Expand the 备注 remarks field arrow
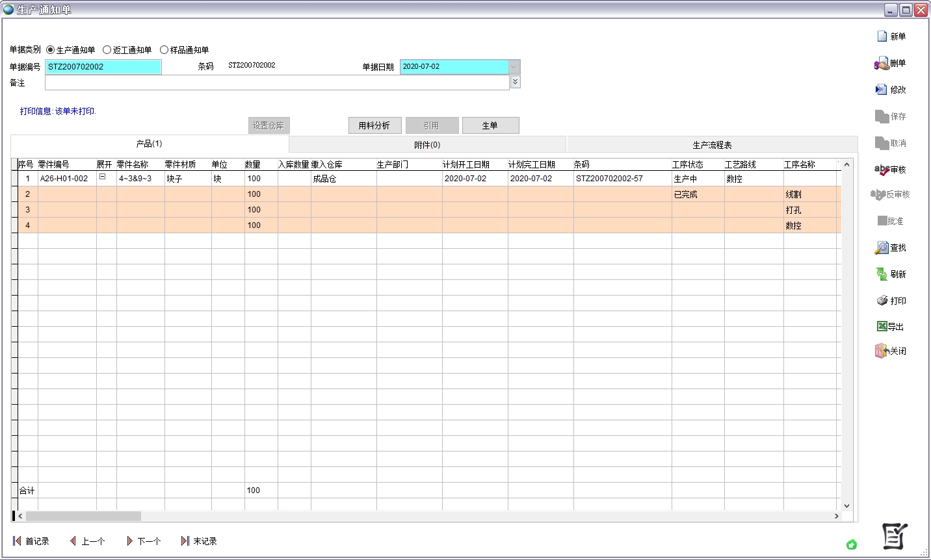Image resolution: width=931 pixels, height=560 pixels. (515, 82)
